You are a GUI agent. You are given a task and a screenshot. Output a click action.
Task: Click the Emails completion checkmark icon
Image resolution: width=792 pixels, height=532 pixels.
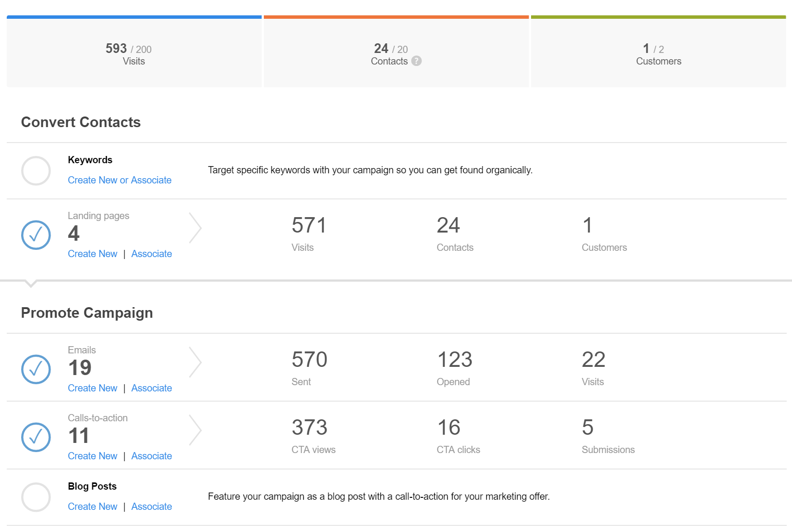(36, 369)
